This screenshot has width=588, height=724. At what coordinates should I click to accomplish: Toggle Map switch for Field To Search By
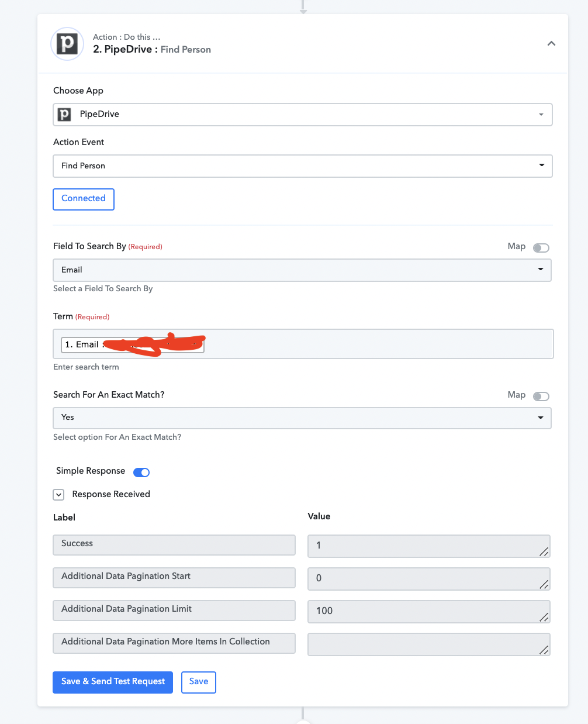[541, 248]
